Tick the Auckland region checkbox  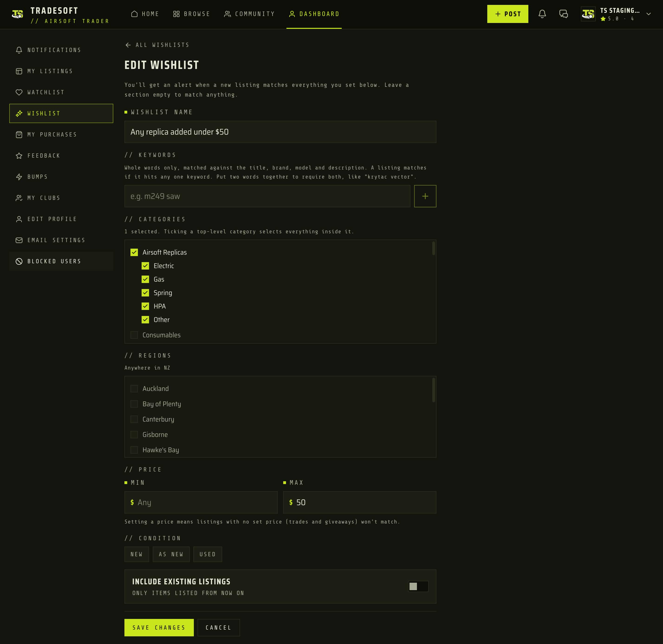pyautogui.click(x=134, y=389)
